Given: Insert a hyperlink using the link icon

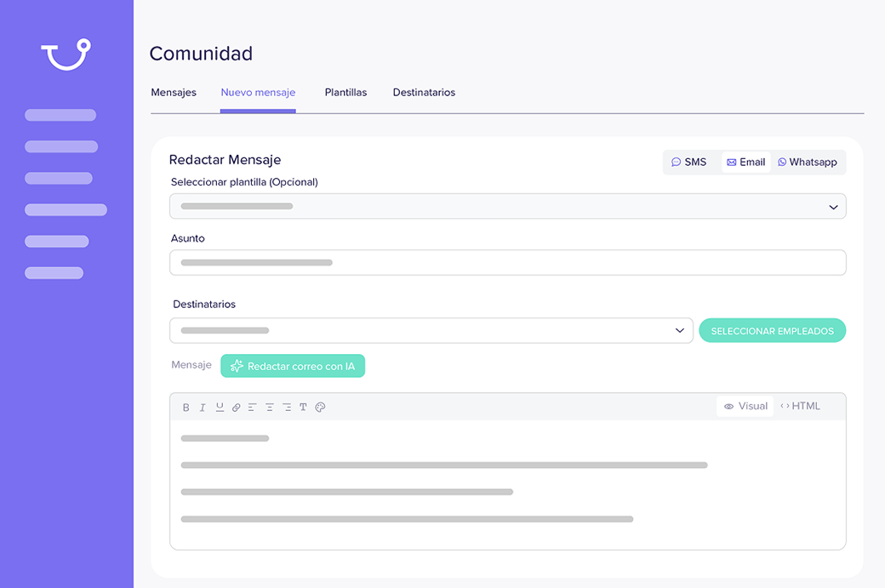Looking at the screenshot, I should pyautogui.click(x=237, y=408).
